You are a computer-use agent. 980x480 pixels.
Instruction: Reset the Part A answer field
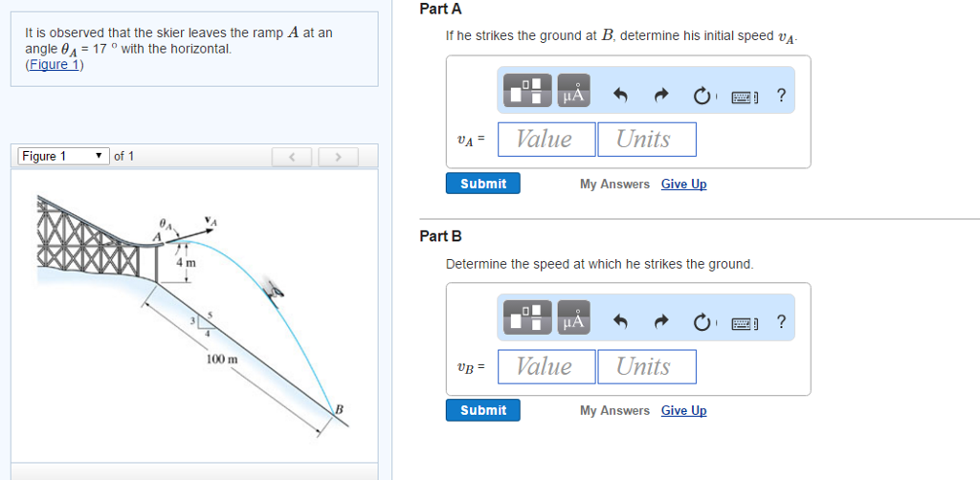click(x=702, y=96)
